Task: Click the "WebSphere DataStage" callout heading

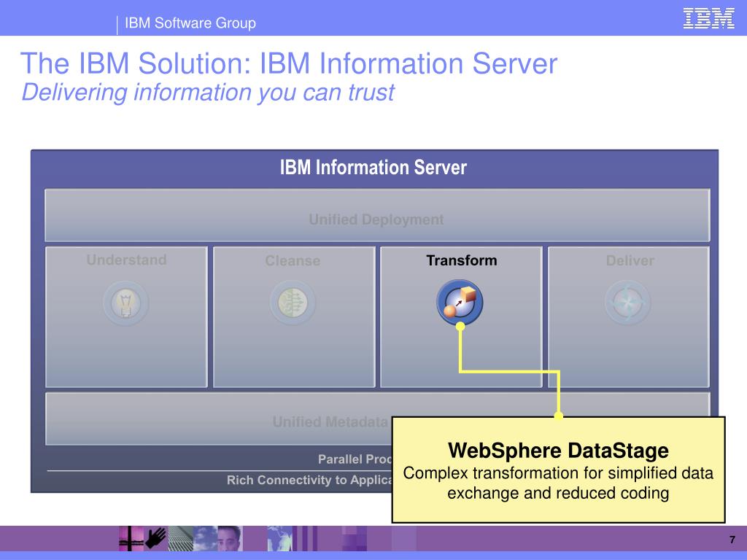Action: pyautogui.click(x=558, y=451)
